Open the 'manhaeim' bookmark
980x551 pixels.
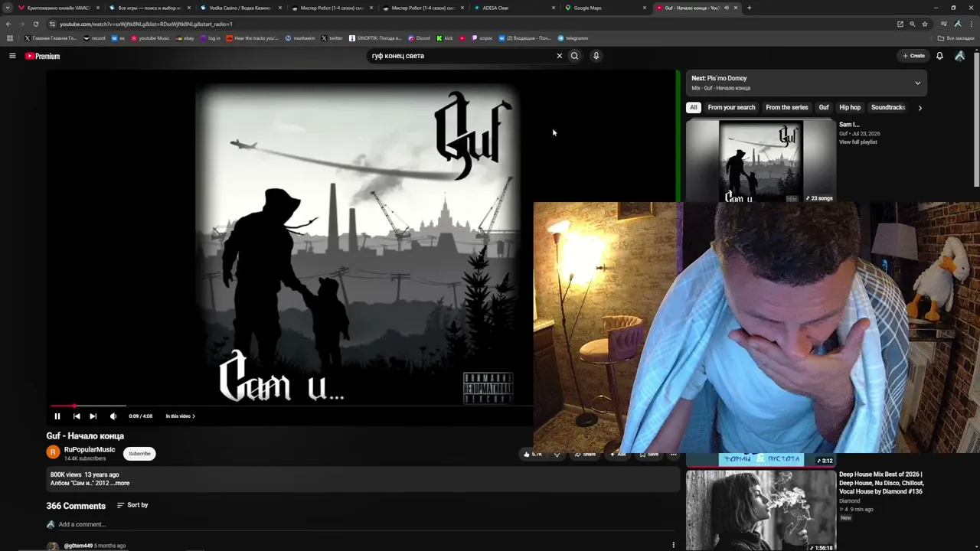click(x=300, y=38)
